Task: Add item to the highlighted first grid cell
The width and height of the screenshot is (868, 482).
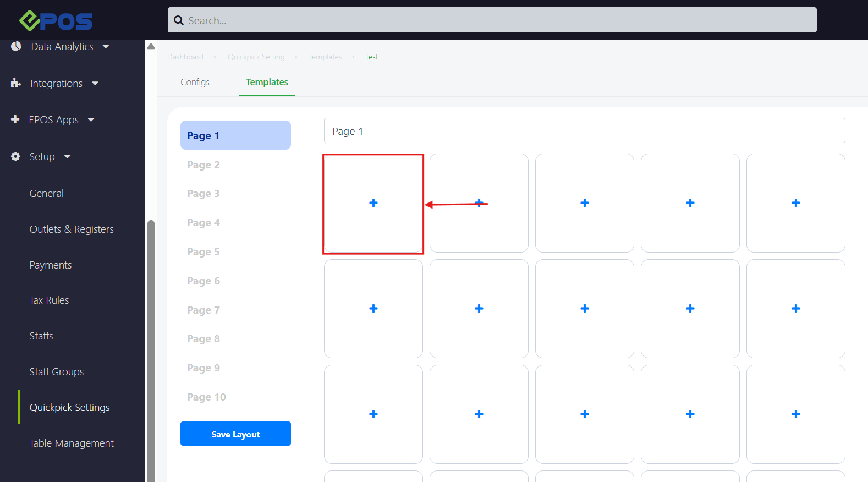Action: tap(373, 203)
